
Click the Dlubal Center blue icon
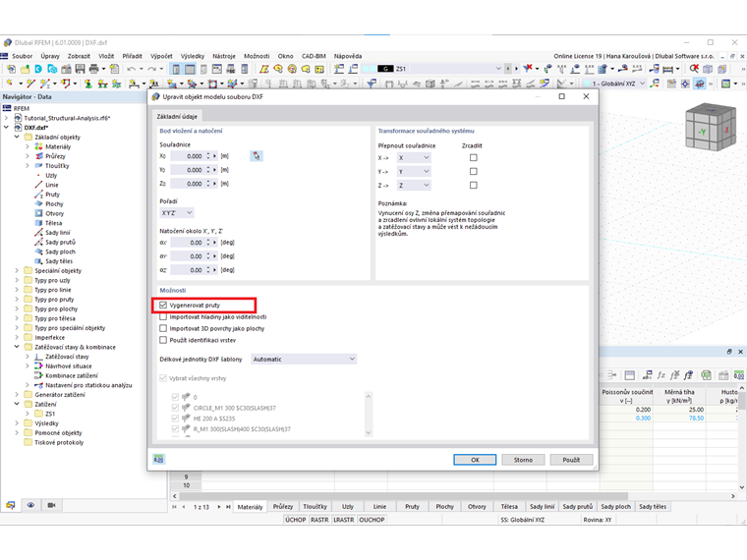pos(38,69)
